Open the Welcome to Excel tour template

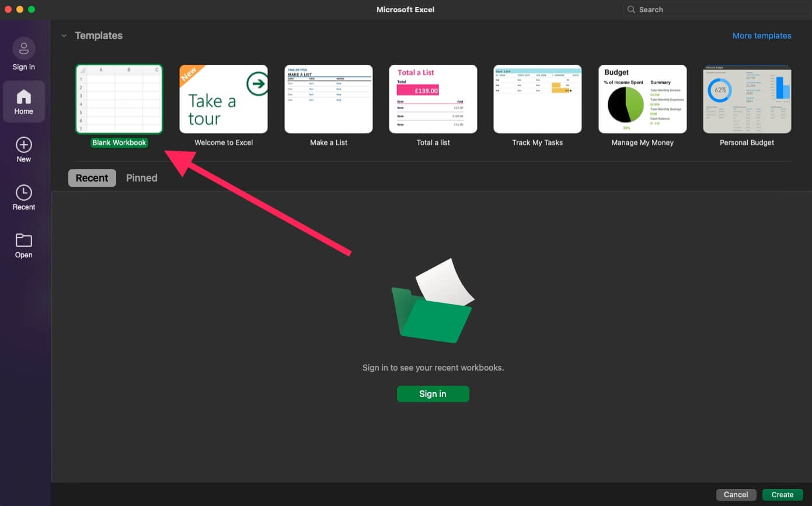(x=224, y=99)
